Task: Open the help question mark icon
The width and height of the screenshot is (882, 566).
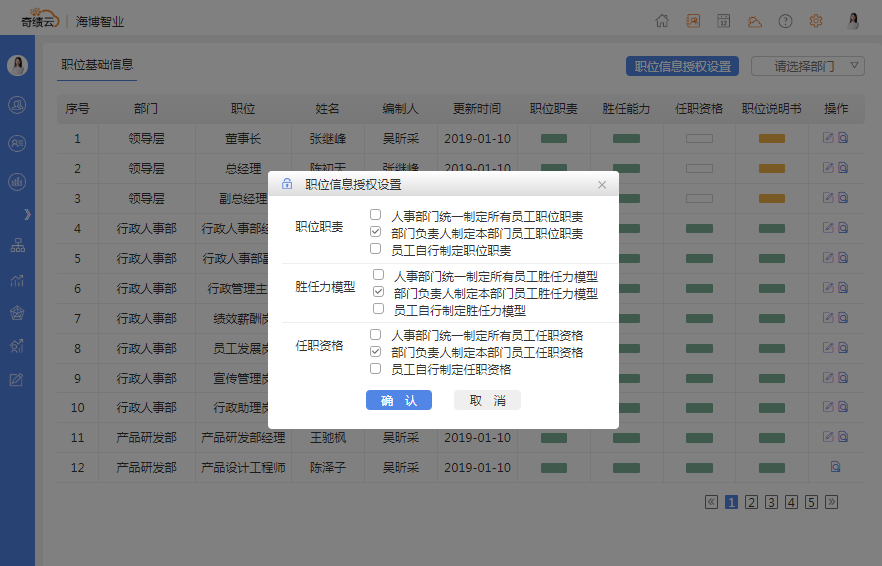Action: (x=785, y=21)
